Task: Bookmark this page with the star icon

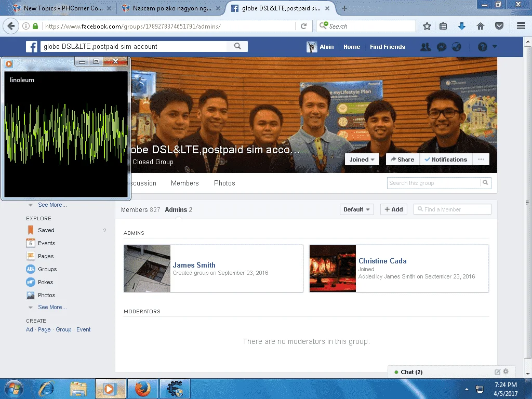Action: coord(427,26)
